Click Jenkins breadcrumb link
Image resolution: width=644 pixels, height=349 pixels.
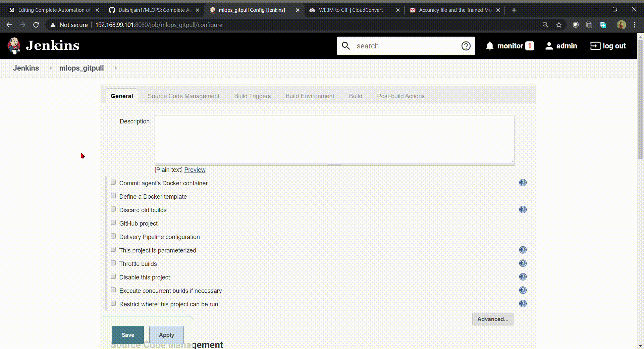[x=26, y=68]
